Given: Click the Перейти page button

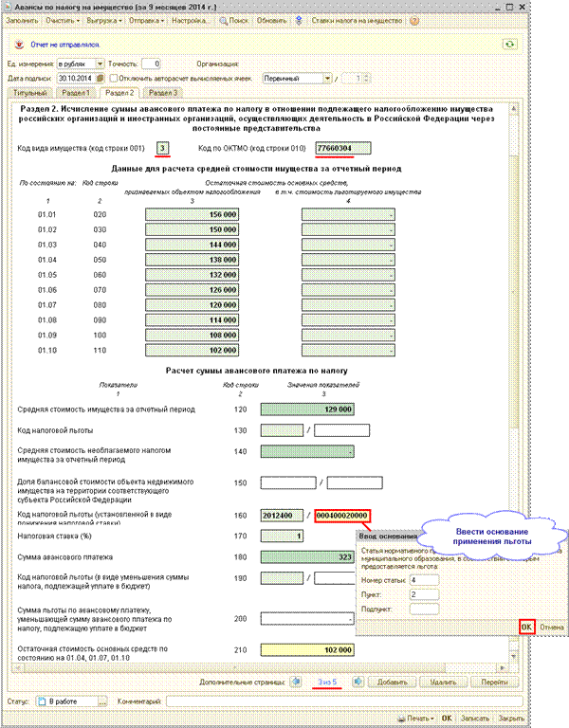Looking at the screenshot, I should 494,682.
